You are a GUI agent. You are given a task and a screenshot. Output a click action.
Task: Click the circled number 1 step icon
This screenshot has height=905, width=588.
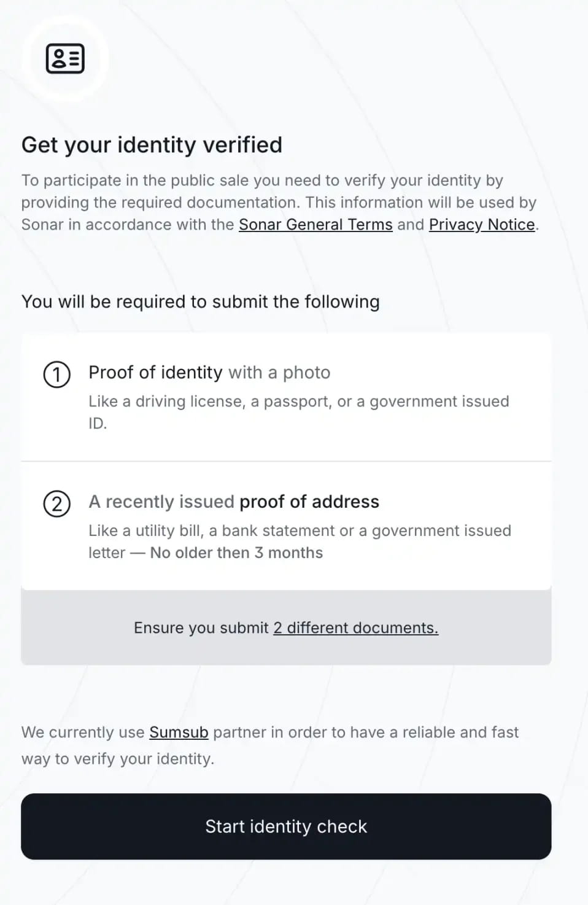pyautogui.click(x=57, y=375)
